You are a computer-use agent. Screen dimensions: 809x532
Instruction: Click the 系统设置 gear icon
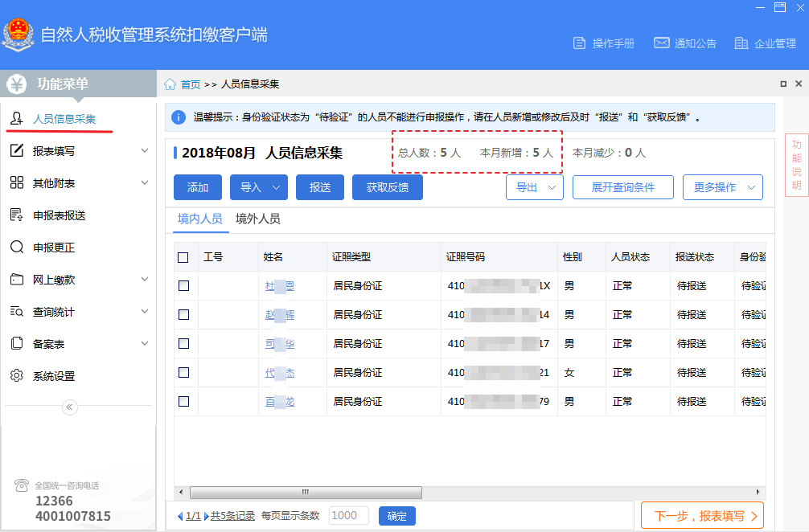coord(17,375)
